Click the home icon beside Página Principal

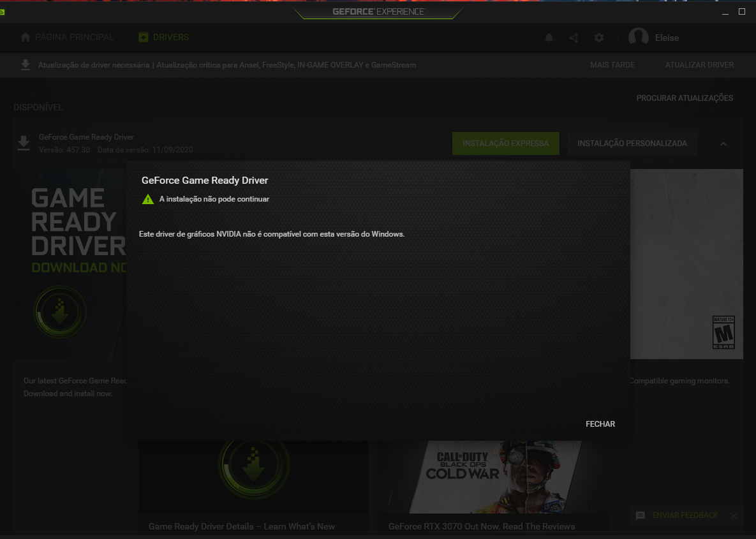(26, 37)
